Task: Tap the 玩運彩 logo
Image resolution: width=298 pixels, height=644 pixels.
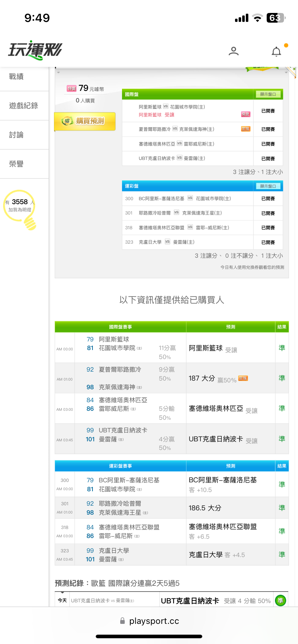Action: (35, 50)
